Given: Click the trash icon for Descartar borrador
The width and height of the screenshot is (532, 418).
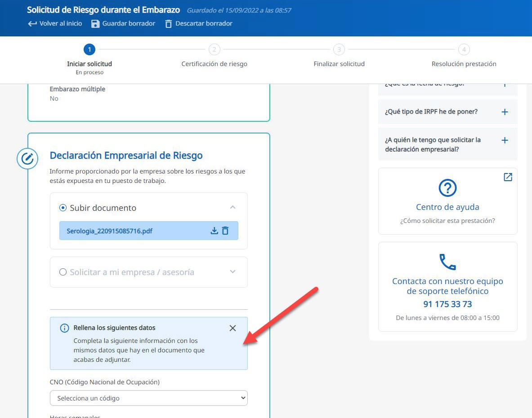Looking at the screenshot, I should tap(169, 24).
